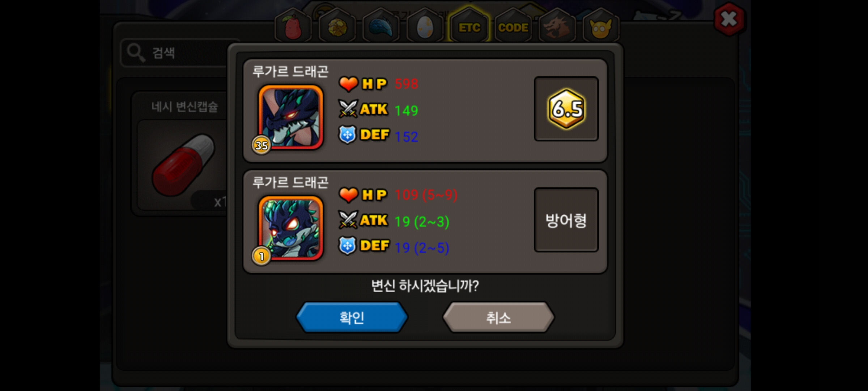Open the orange dragon category icon
868x391 pixels.
557,26
